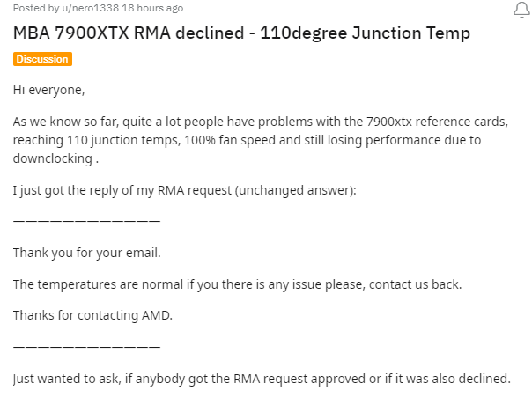Click the first dashed separator line
The width and height of the screenshot is (532, 398).
click(86, 220)
